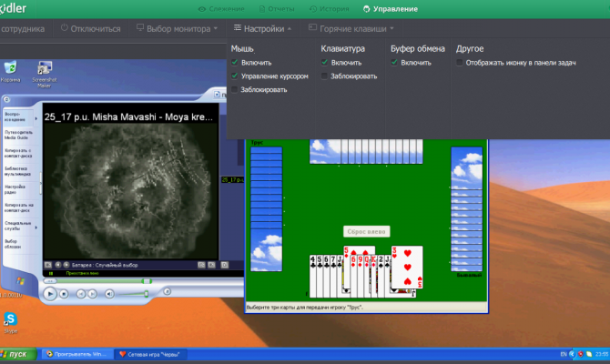Click the Корзина desktop icon
The width and height of the screenshot is (610, 364).
coord(10,72)
